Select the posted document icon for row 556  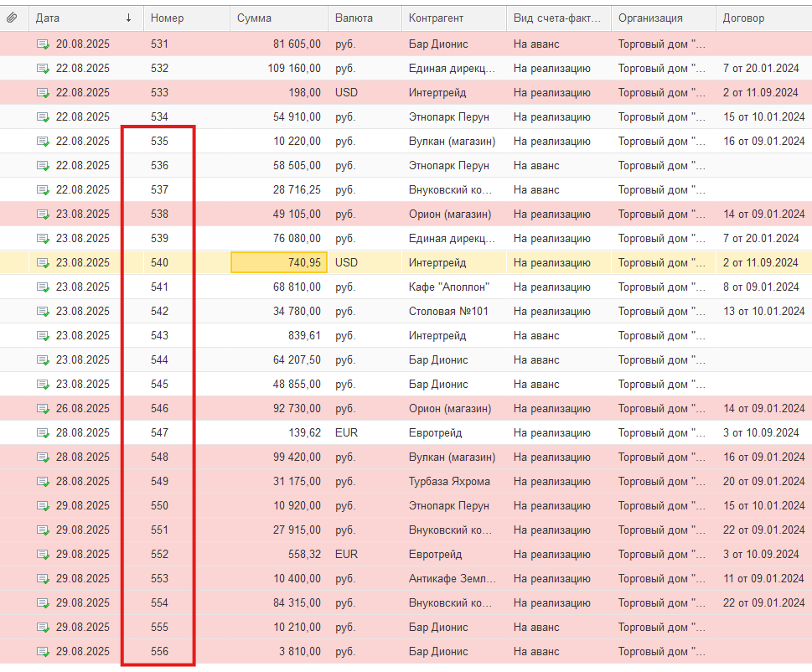point(43,652)
